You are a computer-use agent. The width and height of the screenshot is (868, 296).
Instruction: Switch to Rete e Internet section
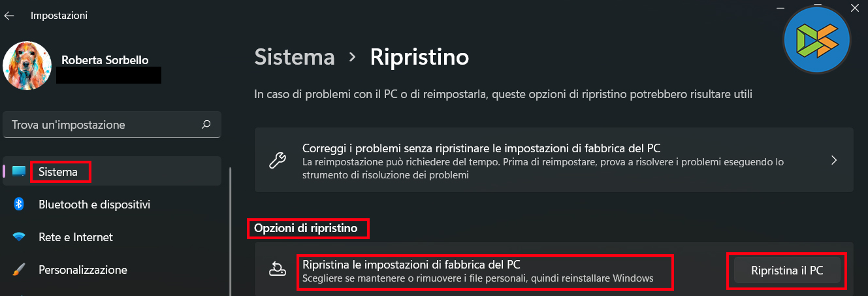(76, 237)
